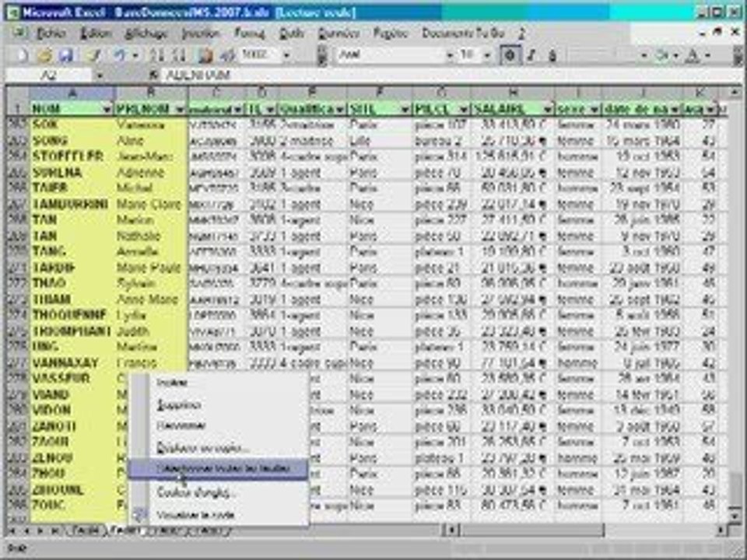
Task: Open the PRENOM column filter dropdown
Action: pos(180,110)
